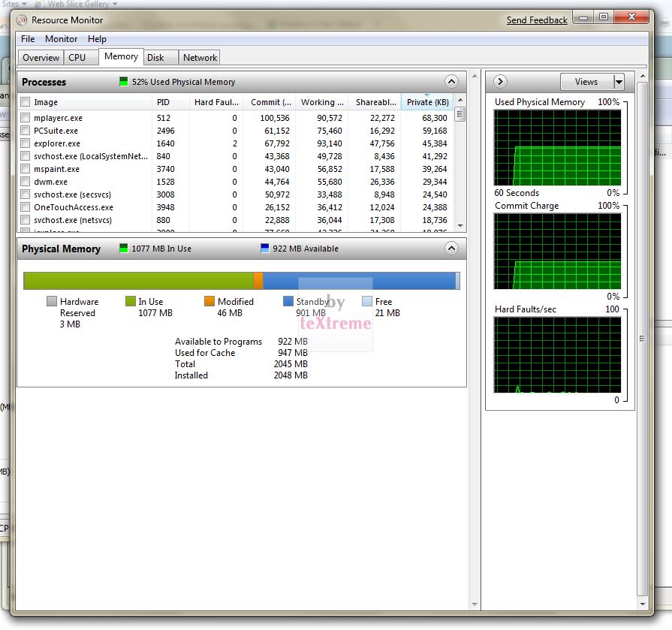Hide the graphs pane with arrow button
Image resolution: width=672 pixels, height=630 pixels.
500,81
